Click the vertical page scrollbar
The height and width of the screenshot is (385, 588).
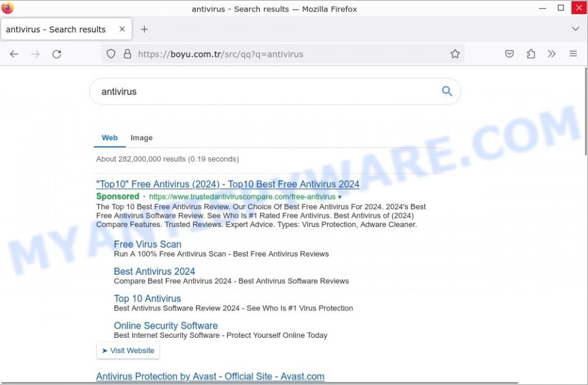tap(586, 111)
